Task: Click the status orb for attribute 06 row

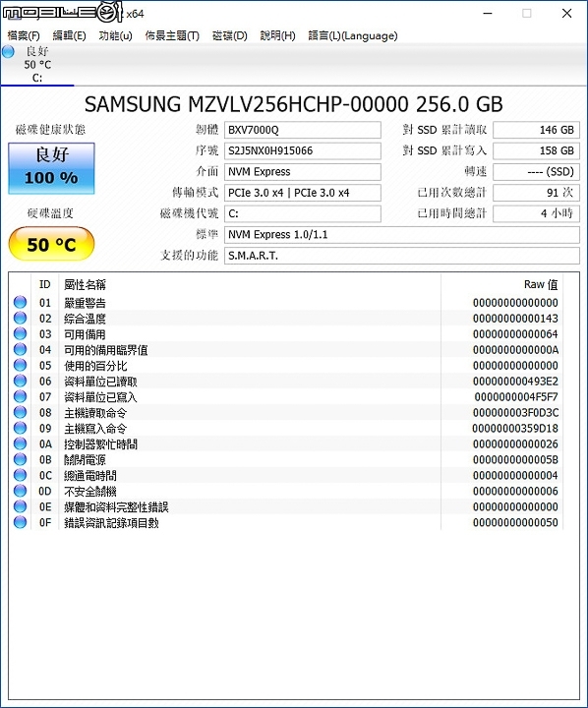Action: coord(20,381)
